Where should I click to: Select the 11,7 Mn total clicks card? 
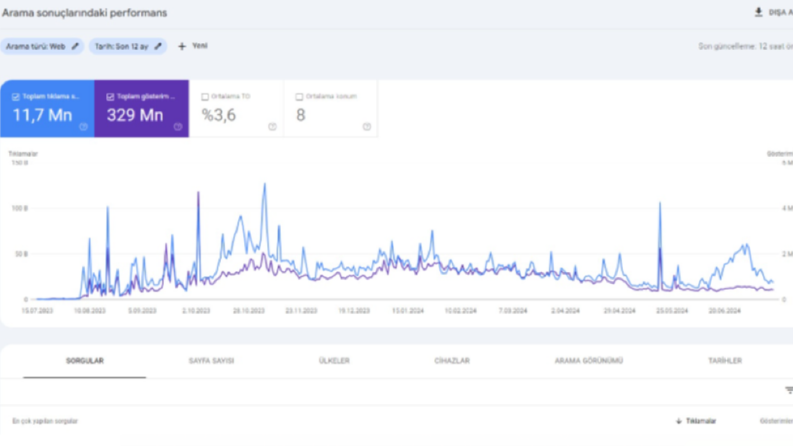coord(47,108)
